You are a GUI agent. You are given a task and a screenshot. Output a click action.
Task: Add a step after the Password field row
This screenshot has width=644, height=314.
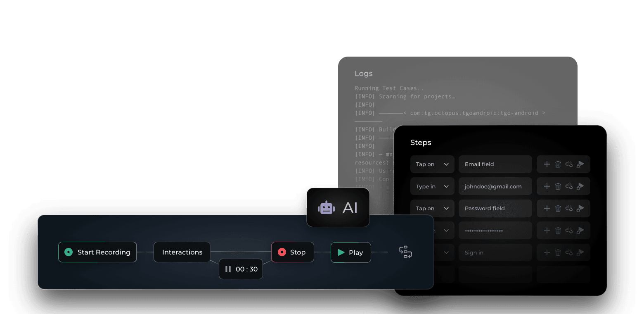pyautogui.click(x=547, y=209)
